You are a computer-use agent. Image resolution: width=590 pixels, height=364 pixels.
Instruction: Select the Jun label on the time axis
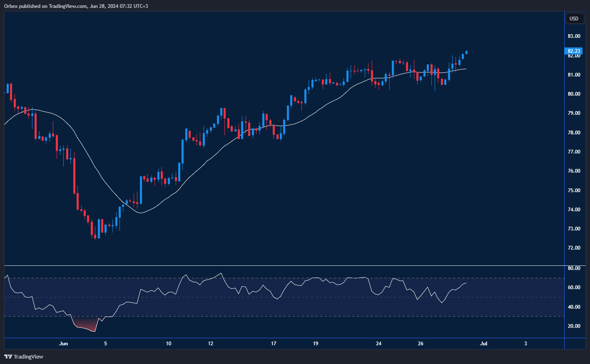click(x=63, y=344)
